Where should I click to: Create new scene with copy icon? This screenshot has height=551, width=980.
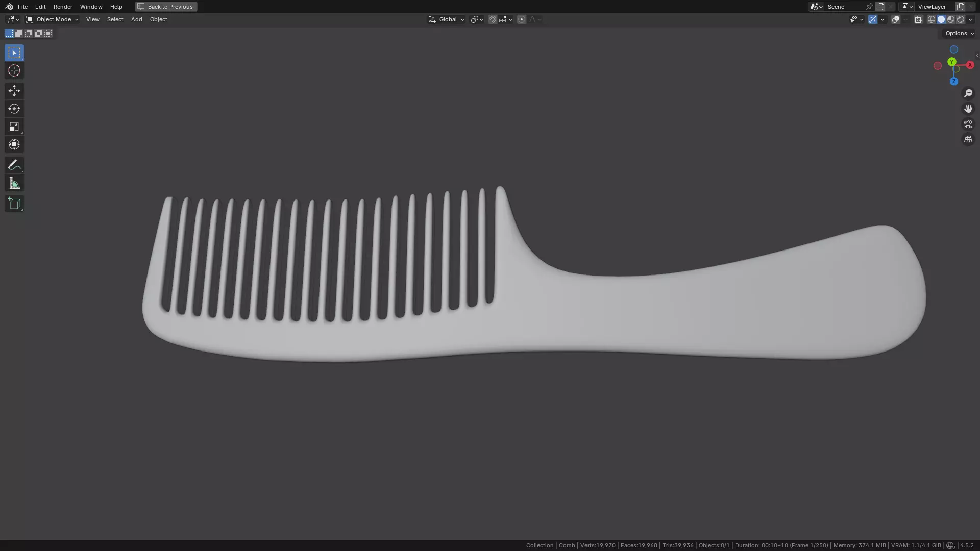pos(880,7)
